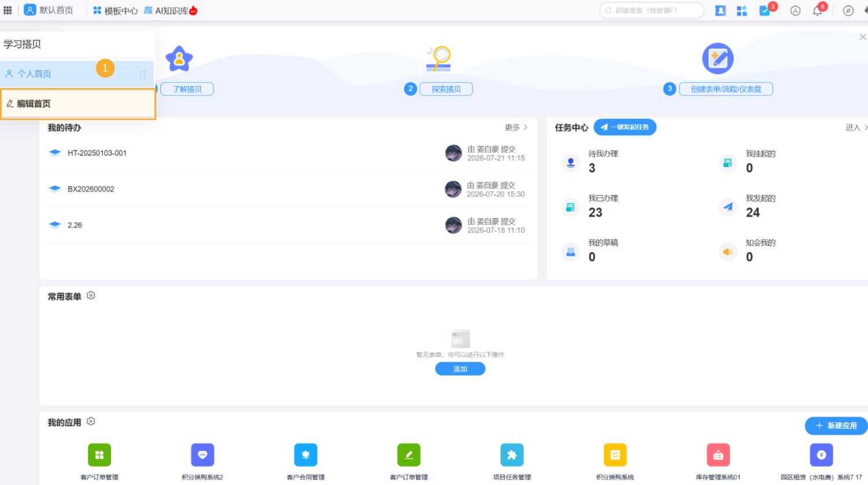This screenshot has width=868, height=485.
Task: Open 模板中心 from the top bar
Action: tap(116, 10)
